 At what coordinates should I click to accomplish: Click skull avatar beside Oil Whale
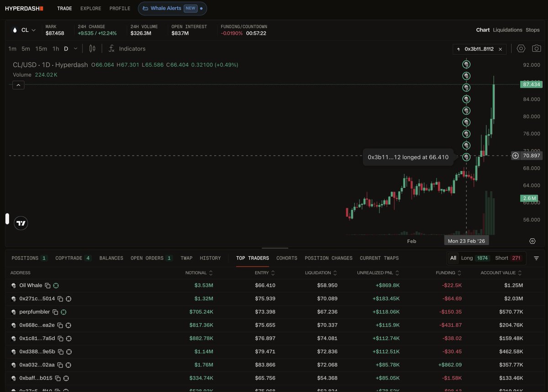click(14, 285)
